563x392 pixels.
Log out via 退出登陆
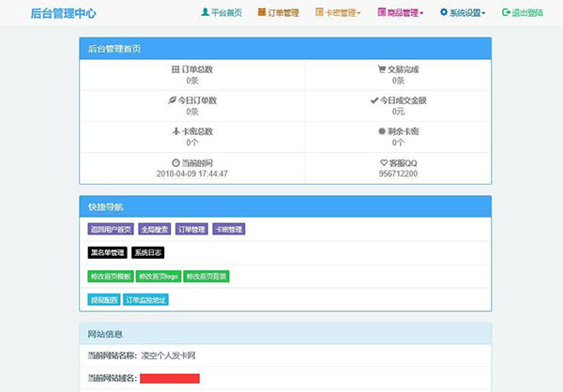coord(523,12)
